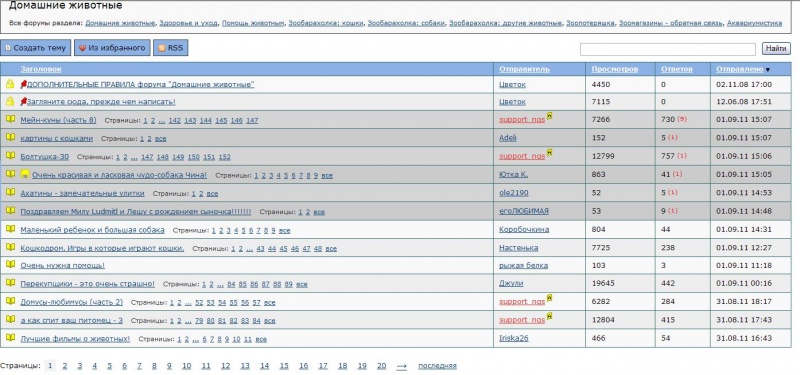Viewport: 800px width, 375px height.
Task: Click the RSS feed button
Action: tap(171, 48)
